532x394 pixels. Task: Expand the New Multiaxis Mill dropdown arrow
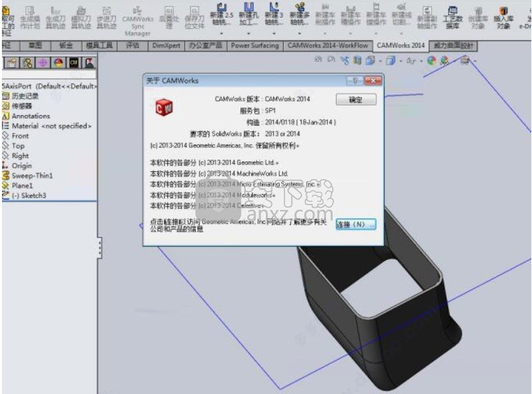[300, 33]
